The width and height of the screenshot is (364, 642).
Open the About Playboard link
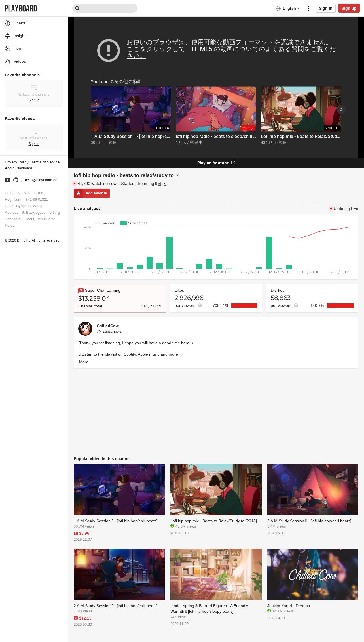point(18,168)
